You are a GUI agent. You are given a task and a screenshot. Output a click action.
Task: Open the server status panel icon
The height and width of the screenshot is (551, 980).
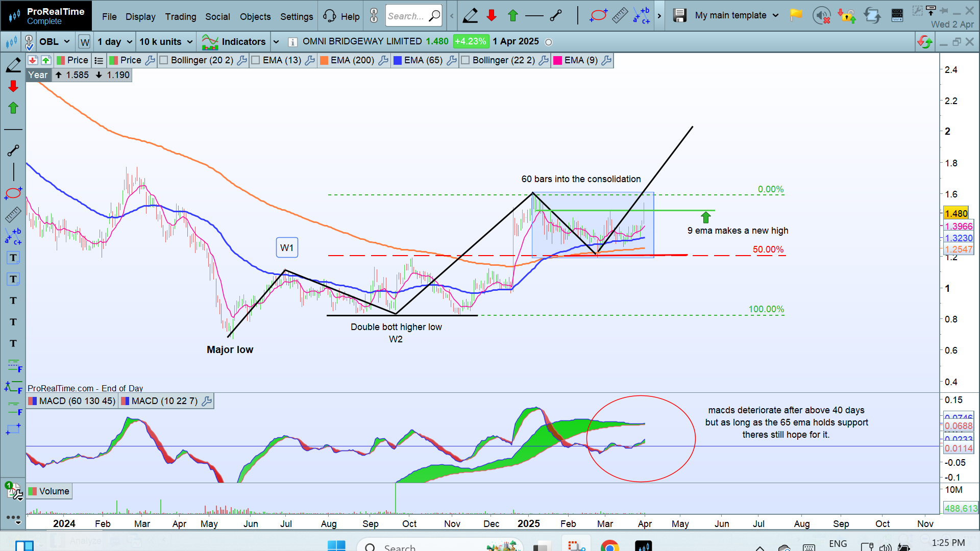pos(897,16)
